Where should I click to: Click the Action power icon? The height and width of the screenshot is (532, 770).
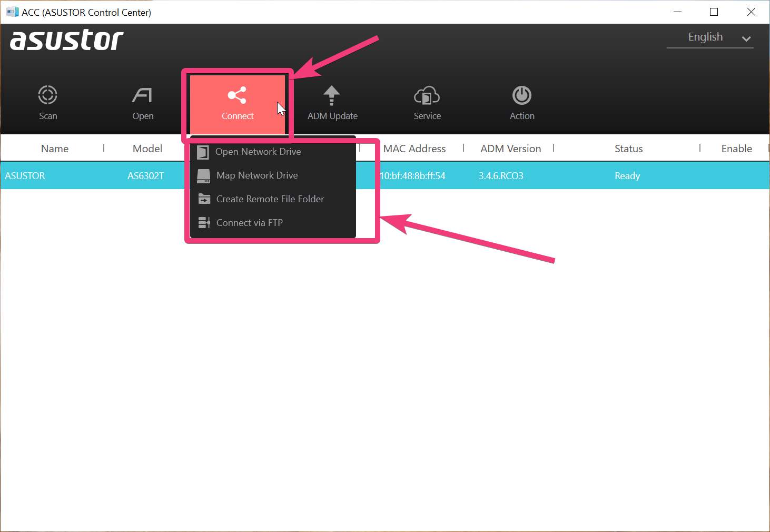(x=522, y=103)
